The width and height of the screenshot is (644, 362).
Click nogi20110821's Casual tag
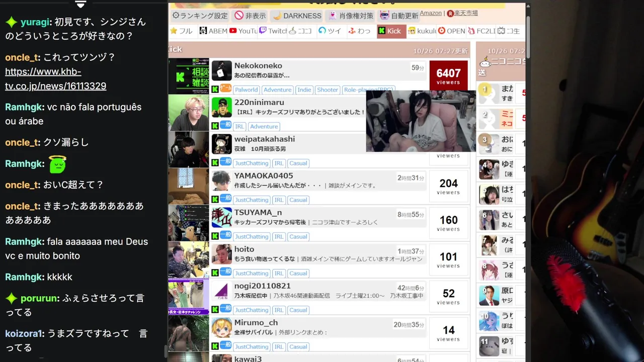click(298, 310)
